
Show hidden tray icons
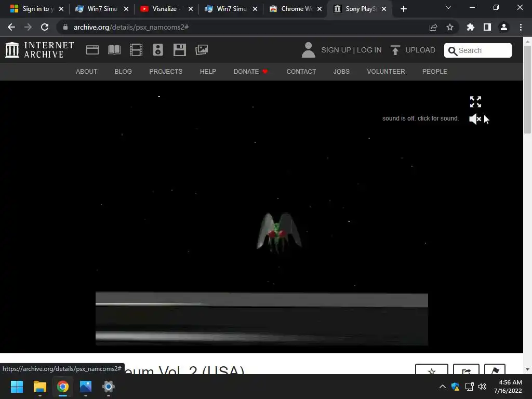[443, 387]
